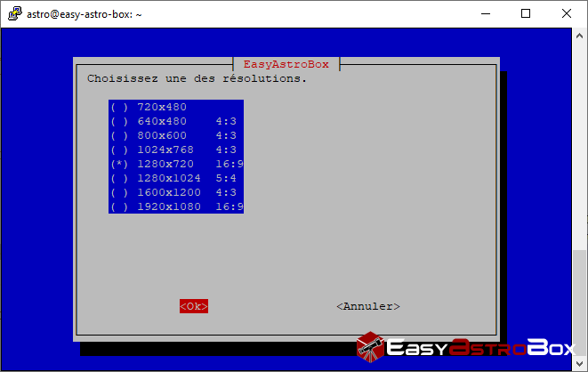
Task: Select 1024x768 4:3 resolution
Action: coord(176,150)
